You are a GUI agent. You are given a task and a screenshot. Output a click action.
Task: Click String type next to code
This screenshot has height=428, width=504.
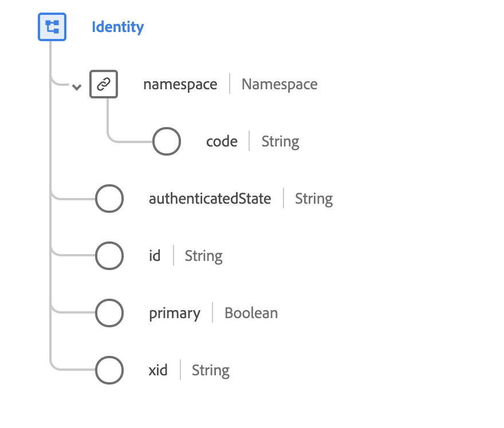coord(280,141)
